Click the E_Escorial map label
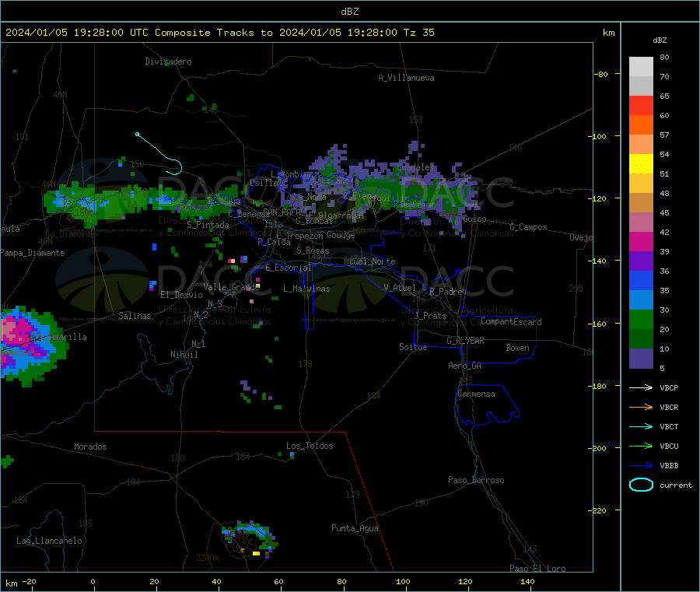 click(289, 268)
